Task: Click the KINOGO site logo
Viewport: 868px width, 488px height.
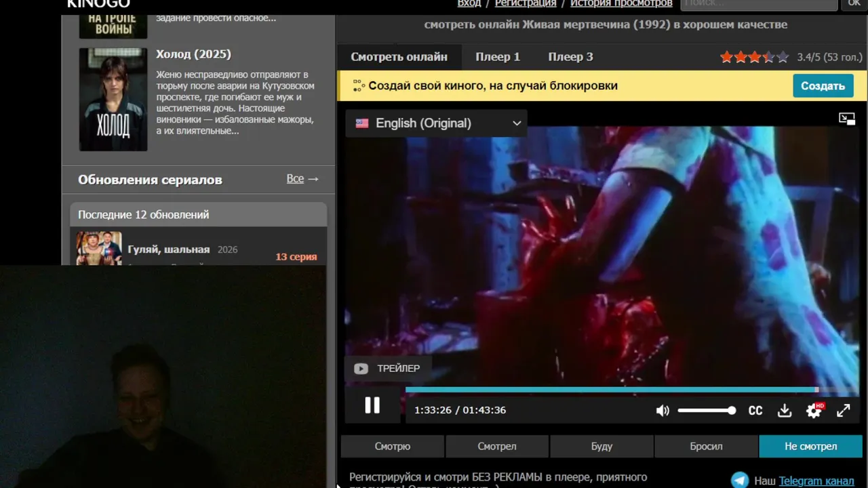Action: point(98,3)
